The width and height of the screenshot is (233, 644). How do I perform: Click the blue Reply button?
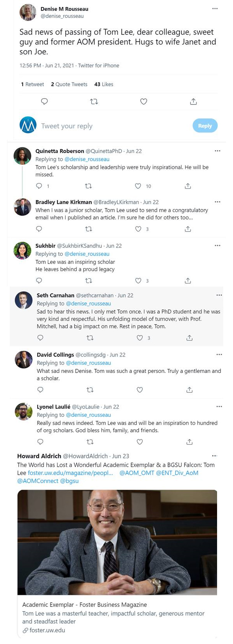[x=205, y=125]
